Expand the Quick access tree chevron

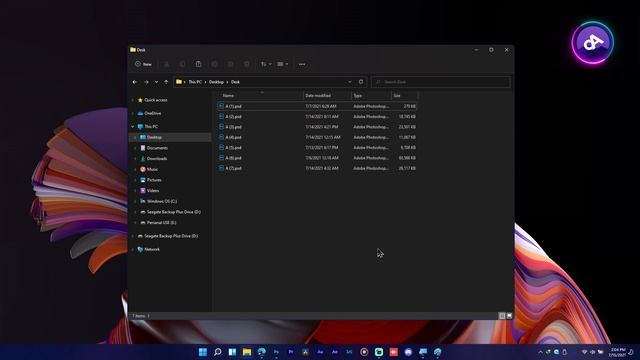[133, 100]
